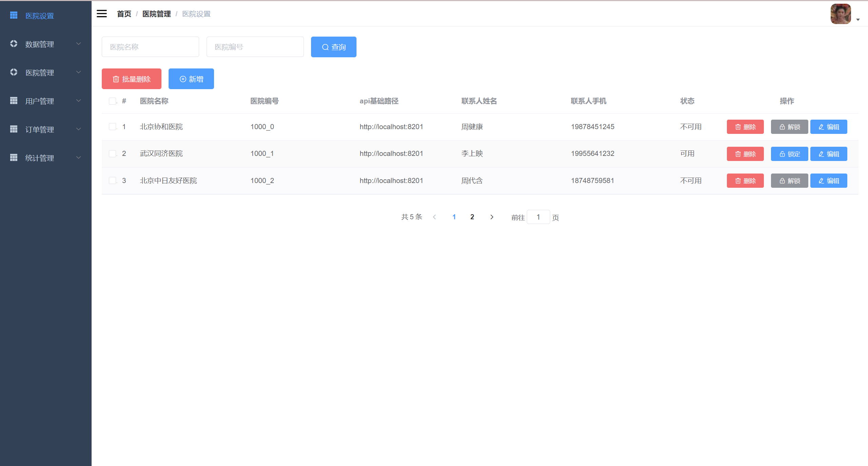The height and width of the screenshot is (466, 868).
Task: Tick the select-all header checkbox
Action: click(112, 101)
